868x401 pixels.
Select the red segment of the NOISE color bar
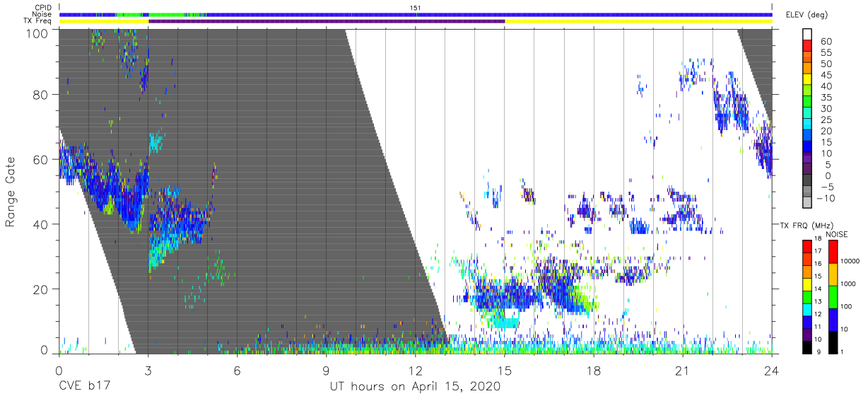tap(832, 252)
